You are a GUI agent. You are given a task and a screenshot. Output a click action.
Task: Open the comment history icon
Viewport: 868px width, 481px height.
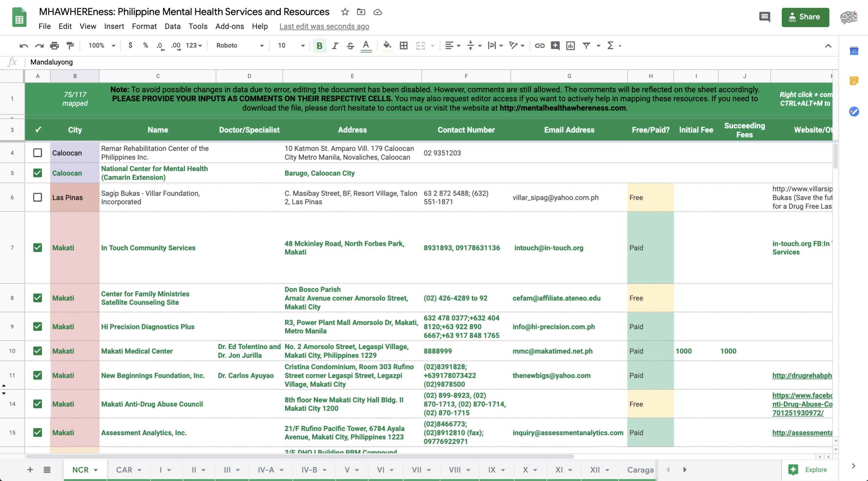click(x=764, y=17)
